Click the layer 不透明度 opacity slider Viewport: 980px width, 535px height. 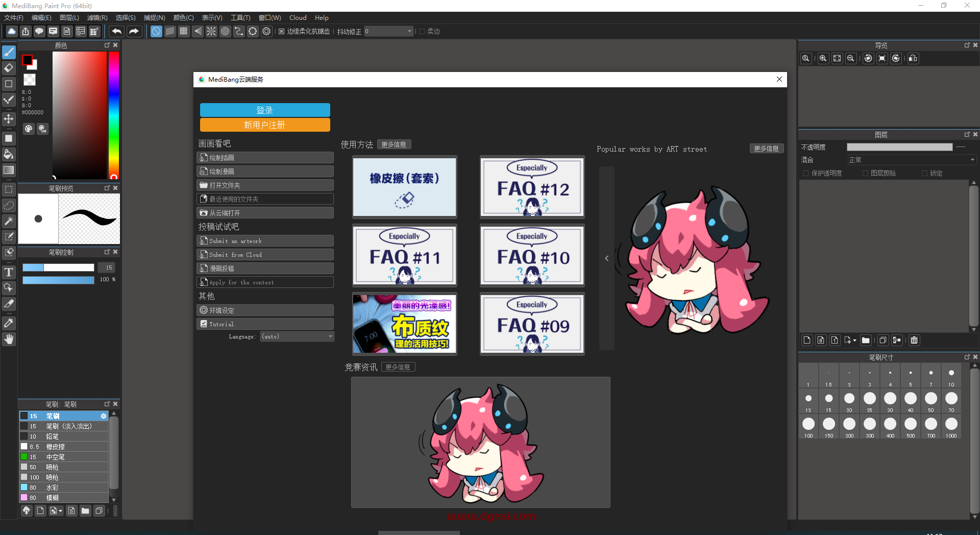[900, 147]
